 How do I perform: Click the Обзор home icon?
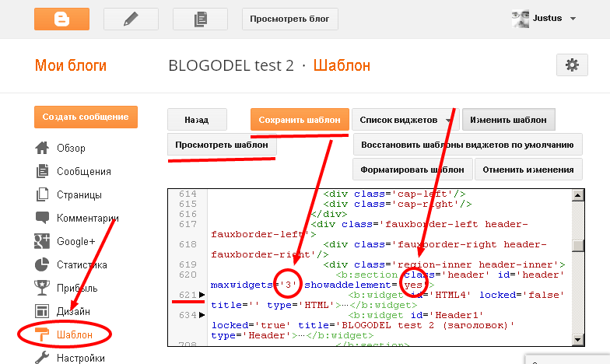(x=43, y=148)
